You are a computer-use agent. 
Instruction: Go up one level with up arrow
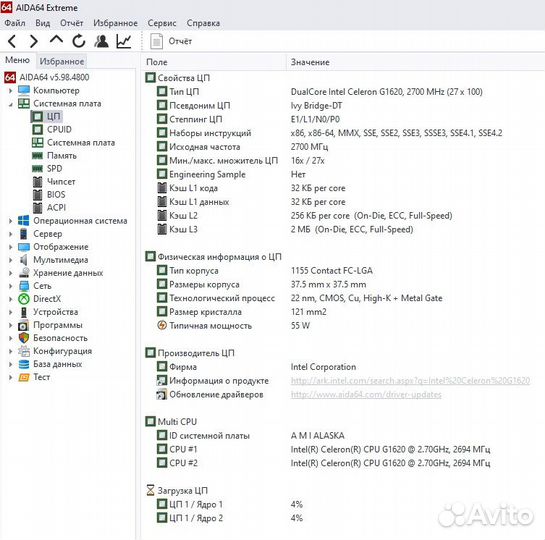56,39
